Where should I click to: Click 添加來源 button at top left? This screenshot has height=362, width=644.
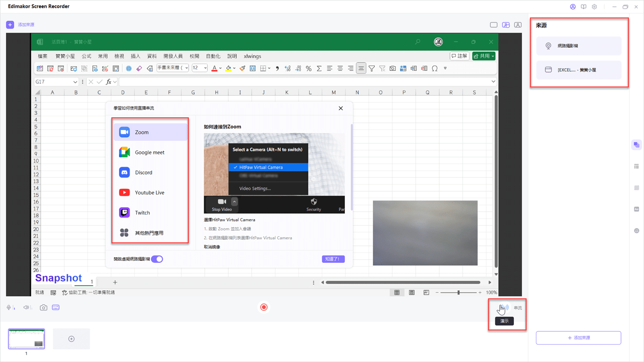click(x=21, y=25)
